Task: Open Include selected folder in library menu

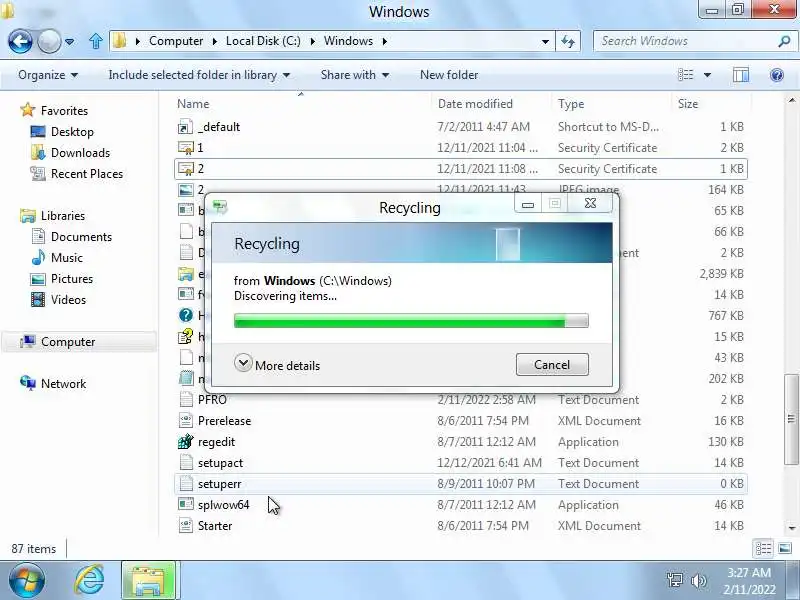Action: click(x=199, y=75)
